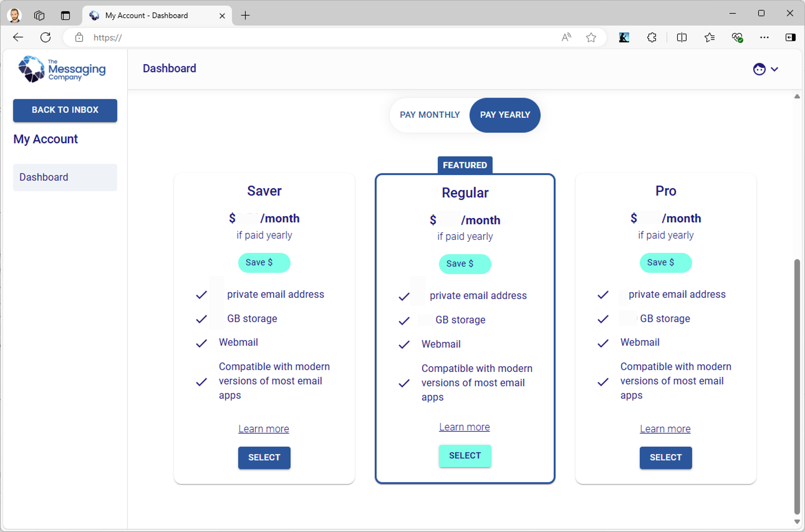Maximize the browser window
The width and height of the screenshot is (805, 532).
pyautogui.click(x=761, y=14)
